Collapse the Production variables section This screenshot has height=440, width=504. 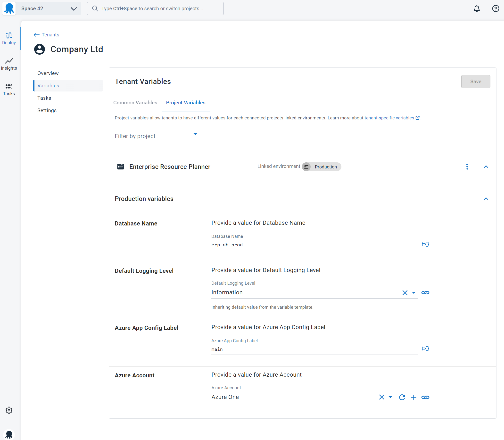tap(486, 199)
